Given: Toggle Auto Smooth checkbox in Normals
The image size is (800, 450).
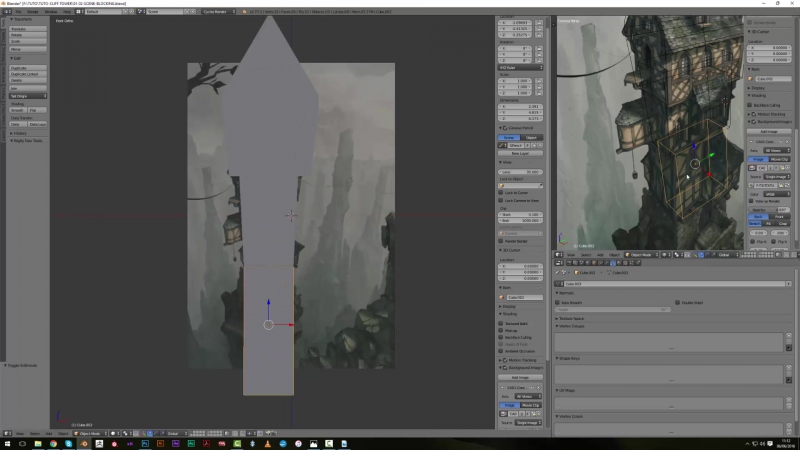Looking at the screenshot, I should click(x=558, y=303).
